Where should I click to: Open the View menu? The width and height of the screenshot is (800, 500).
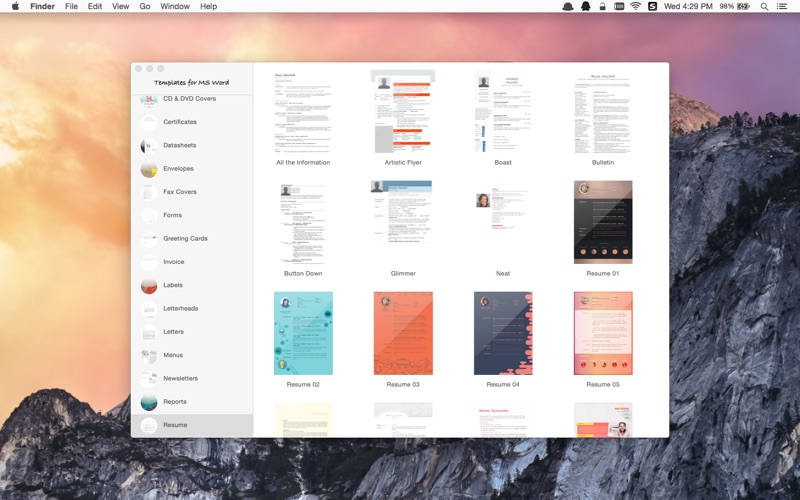120,6
